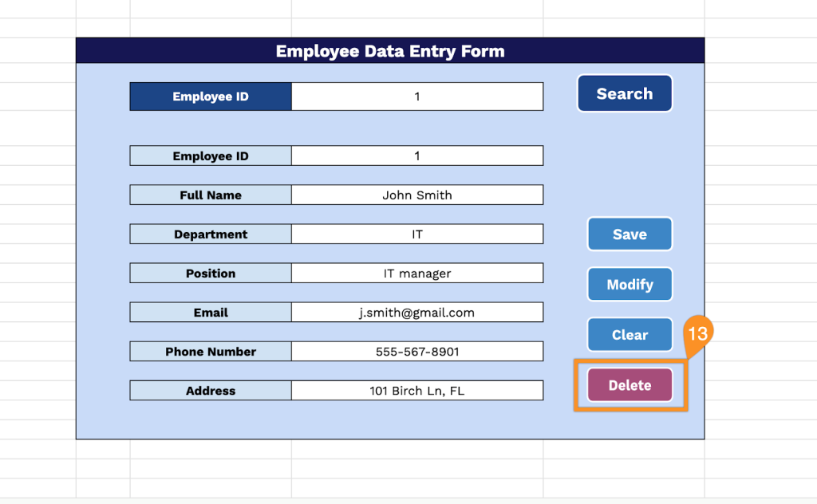Select the Department label cell
817x504 pixels.
tap(211, 234)
